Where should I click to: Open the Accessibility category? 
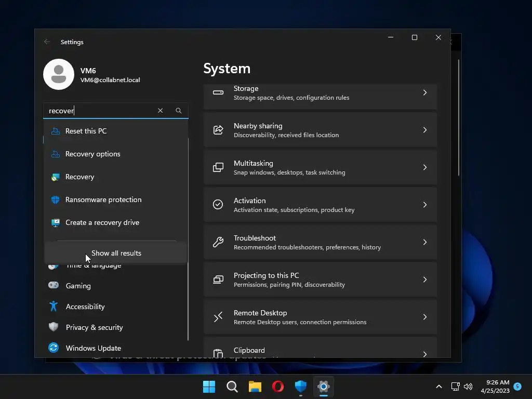pyautogui.click(x=116, y=307)
